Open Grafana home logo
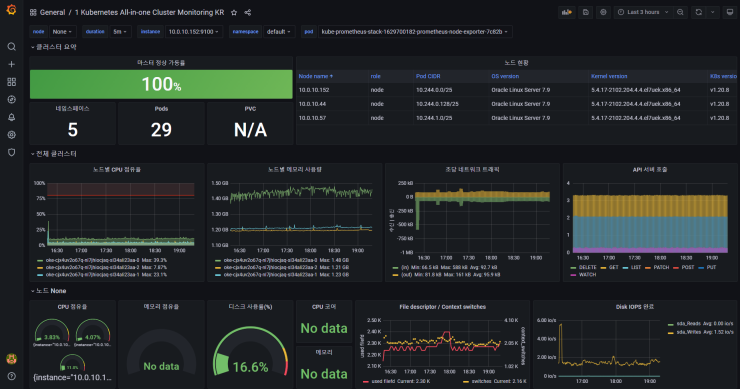The height and width of the screenshot is (389, 740). 11,9
